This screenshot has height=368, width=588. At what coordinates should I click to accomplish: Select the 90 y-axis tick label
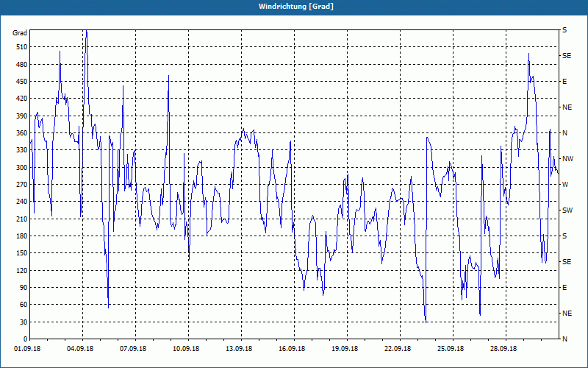click(23, 288)
